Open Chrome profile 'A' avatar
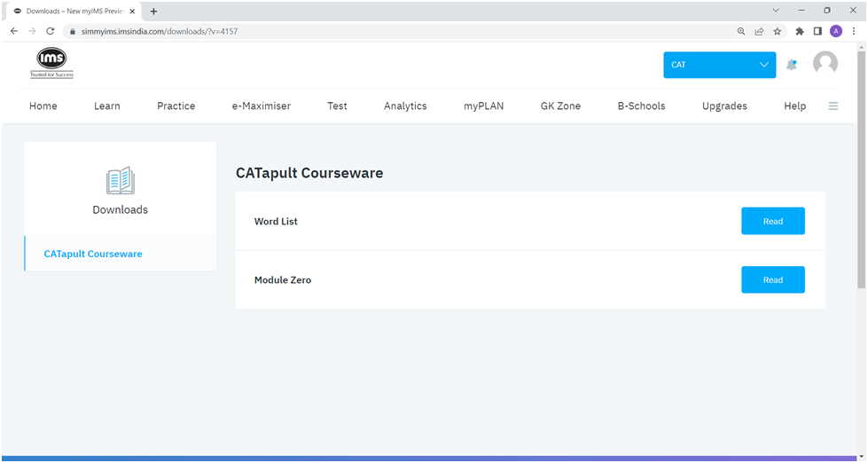 pos(836,31)
